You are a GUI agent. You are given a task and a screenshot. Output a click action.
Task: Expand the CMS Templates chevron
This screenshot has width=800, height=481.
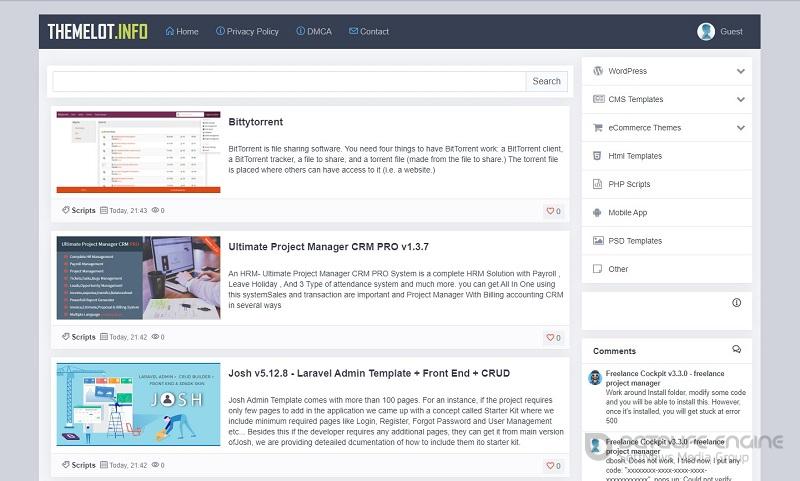point(740,99)
